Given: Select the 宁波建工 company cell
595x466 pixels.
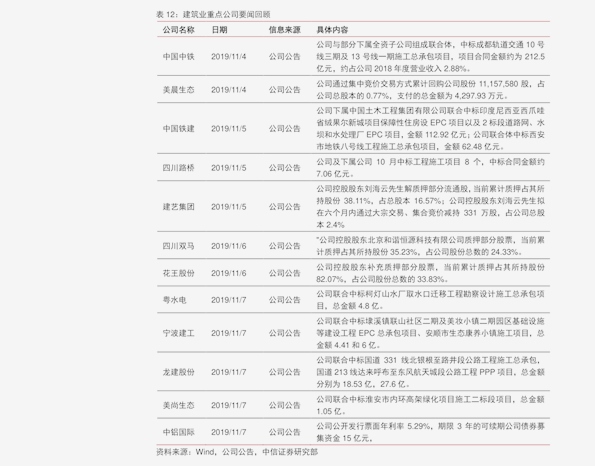Looking at the screenshot, I should pyautogui.click(x=178, y=333).
